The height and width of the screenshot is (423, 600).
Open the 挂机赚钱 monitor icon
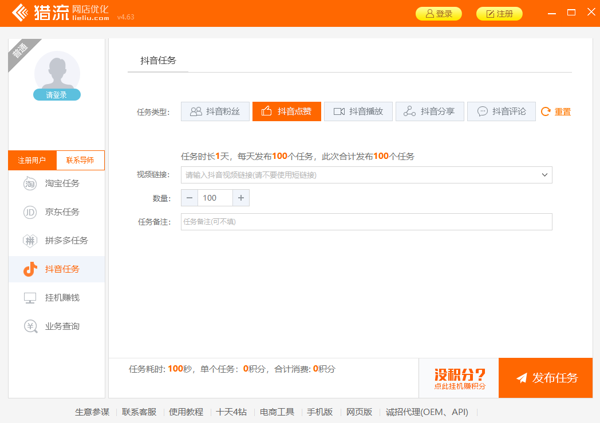tap(30, 298)
